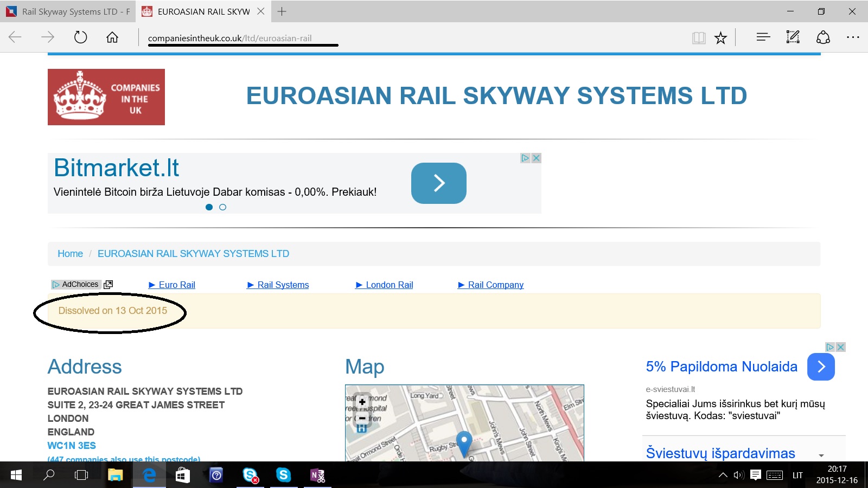
Task: Click the blue arrow on Nuolaida ad
Action: click(x=821, y=367)
